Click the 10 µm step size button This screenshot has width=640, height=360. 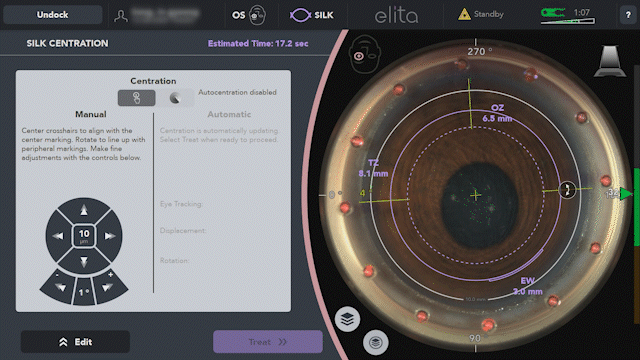click(x=84, y=236)
